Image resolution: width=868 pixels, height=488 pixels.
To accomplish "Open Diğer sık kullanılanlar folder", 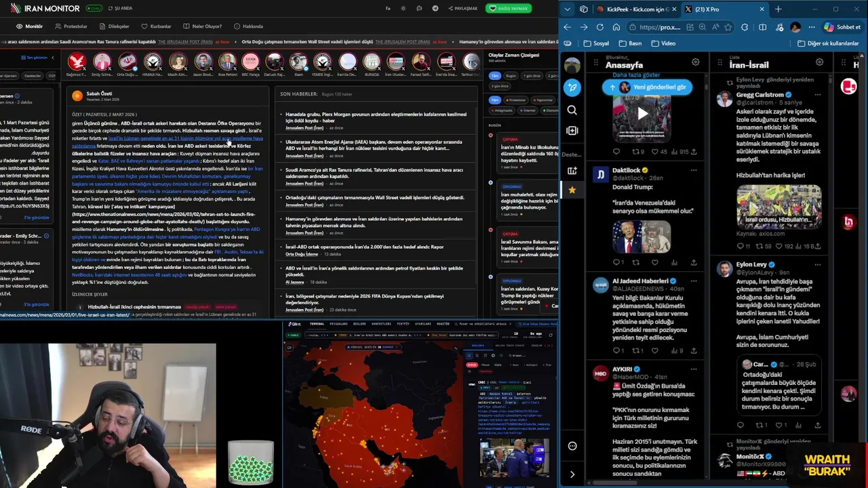I will (x=828, y=43).
